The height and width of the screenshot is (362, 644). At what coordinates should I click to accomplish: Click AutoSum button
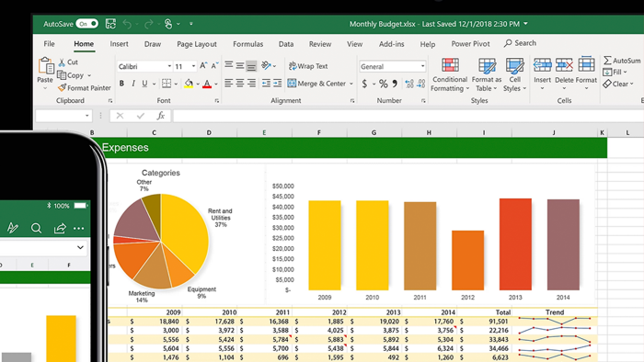(621, 61)
